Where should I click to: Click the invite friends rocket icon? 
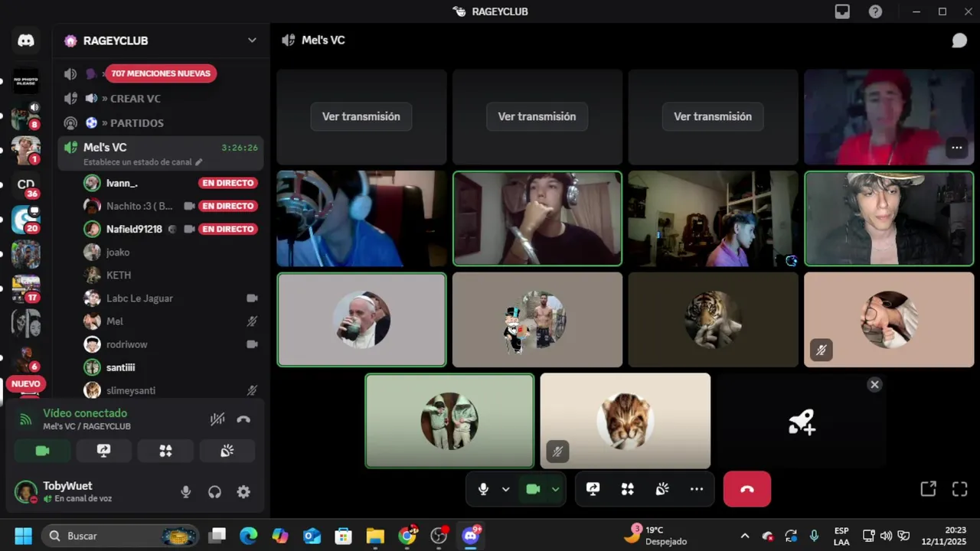802,422
